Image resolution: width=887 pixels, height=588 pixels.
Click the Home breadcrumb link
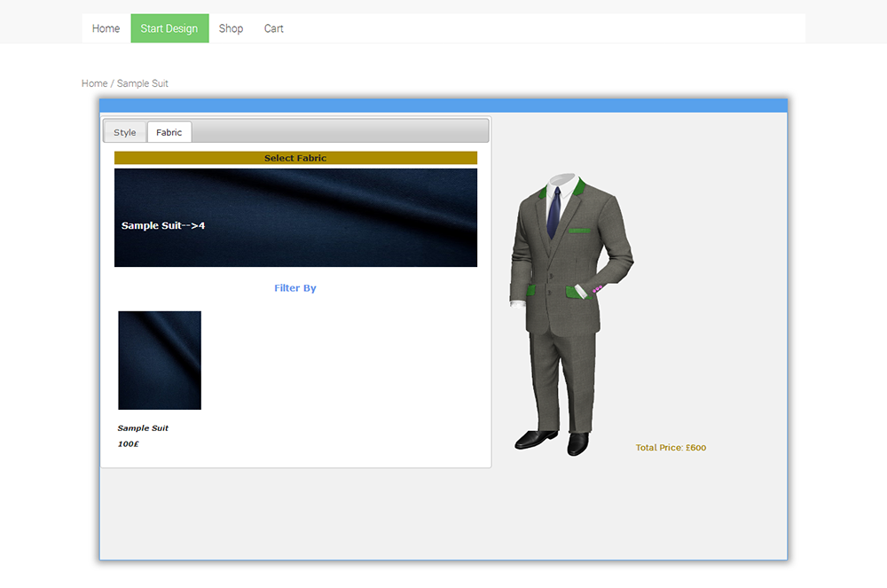coord(95,83)
